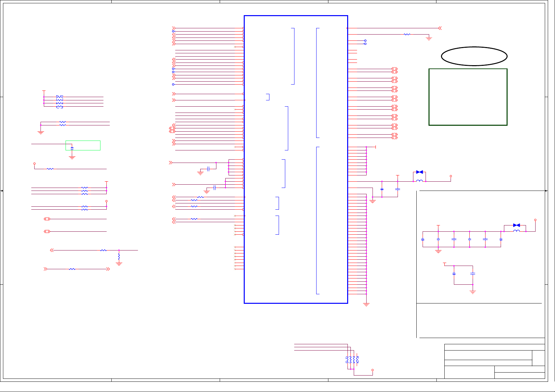This screenshot has width=555, height=392.
Task: Select the vertical resistor going to ground
Action: 119,256
